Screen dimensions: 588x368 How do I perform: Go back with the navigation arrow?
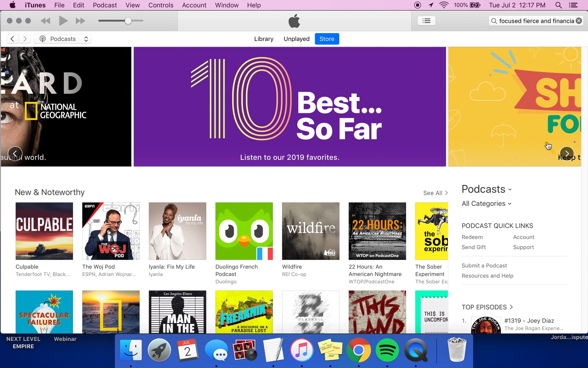pos(12,39)
